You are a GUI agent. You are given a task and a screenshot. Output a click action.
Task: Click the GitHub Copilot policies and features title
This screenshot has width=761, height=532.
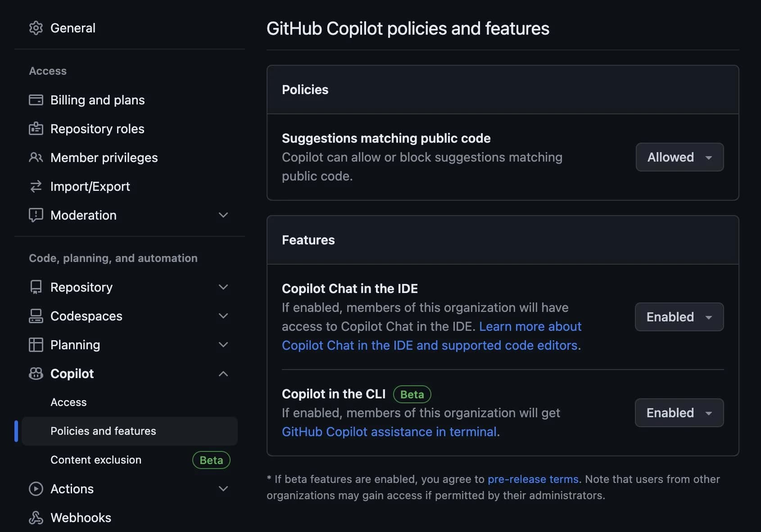point(408,28)
